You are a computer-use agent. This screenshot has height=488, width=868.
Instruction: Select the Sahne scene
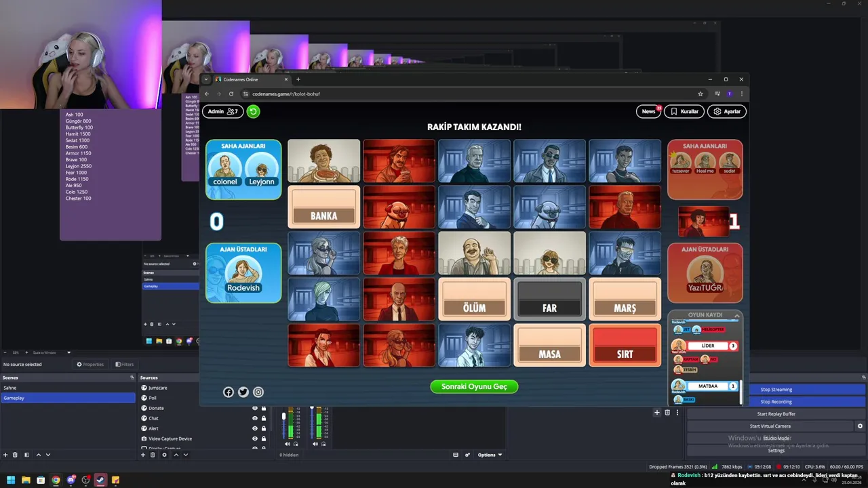click(68, 388)
